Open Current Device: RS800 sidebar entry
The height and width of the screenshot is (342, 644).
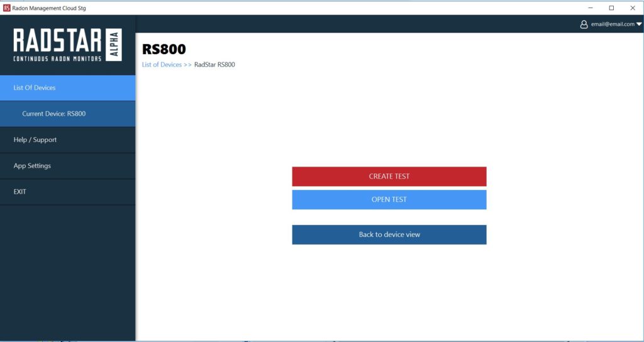pyautogui.click(x=67, y=114)
